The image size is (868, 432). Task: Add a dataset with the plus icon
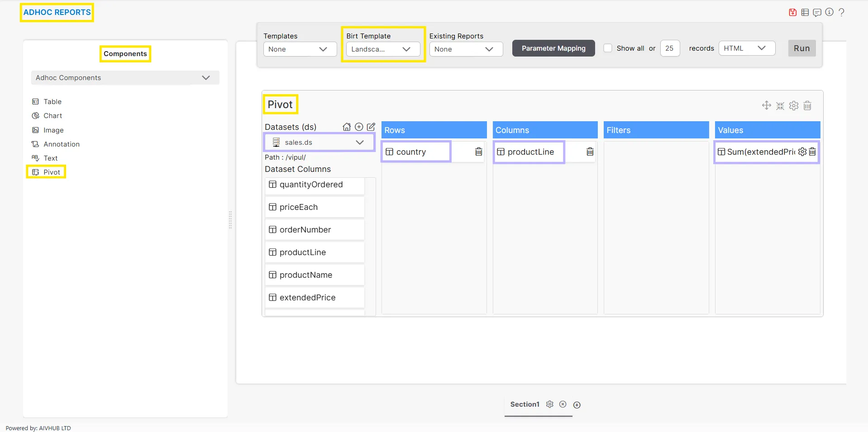(x=359, y=127)
